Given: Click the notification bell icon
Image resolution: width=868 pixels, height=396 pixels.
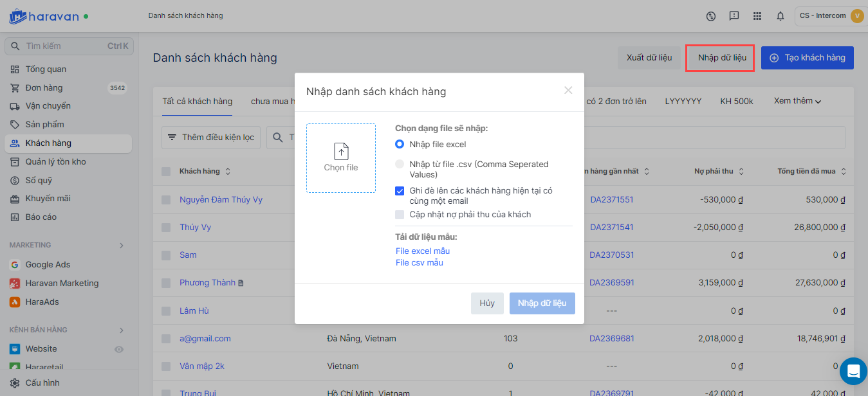Looking at the screenshot, I should (x=780, y=16).
